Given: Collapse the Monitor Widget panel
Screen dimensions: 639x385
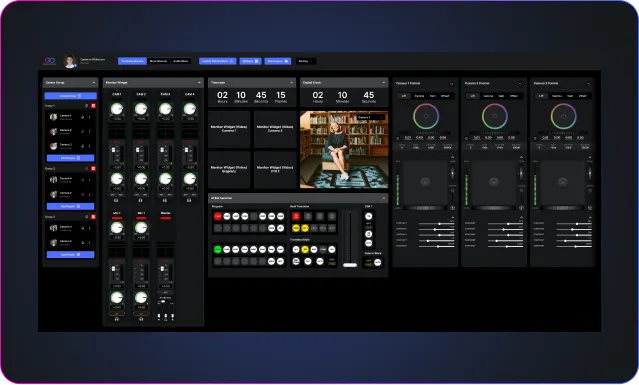Looking at the screenshot, I should tap(199, 83).
